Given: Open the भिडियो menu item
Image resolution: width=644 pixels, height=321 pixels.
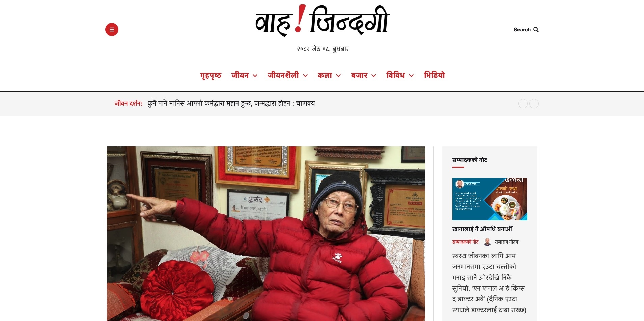Looking at the screenshot, I should click(x=434, y=75).
